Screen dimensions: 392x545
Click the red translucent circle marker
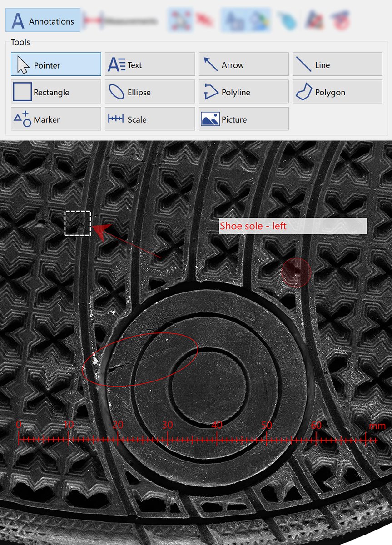click(x=296, y=272)
